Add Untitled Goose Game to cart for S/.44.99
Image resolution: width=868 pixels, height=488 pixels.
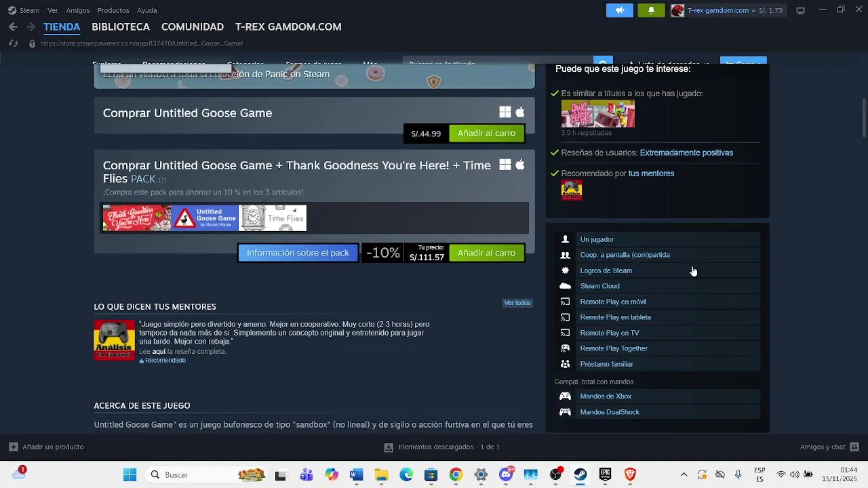[486, 134]
